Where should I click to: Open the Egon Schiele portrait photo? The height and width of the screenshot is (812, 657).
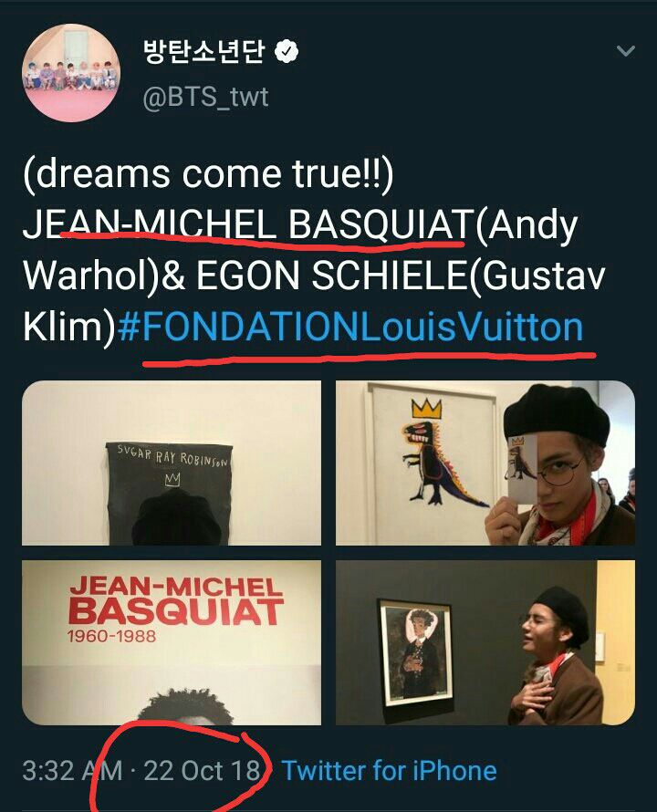485,642
